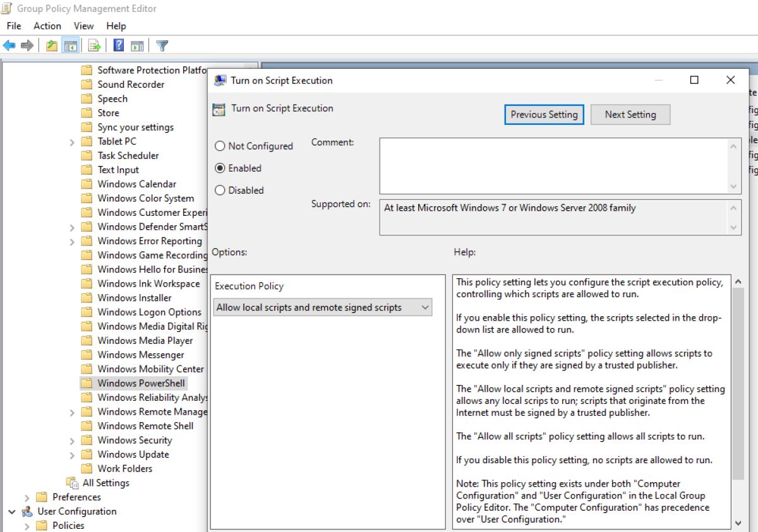Screen dimensions: 758x532
Task: Click the Windows PowerShell folder icon
Action: (87, 383)
